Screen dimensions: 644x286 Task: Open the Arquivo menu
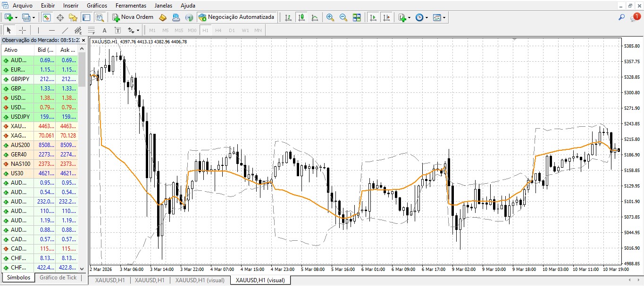(23, 6)
